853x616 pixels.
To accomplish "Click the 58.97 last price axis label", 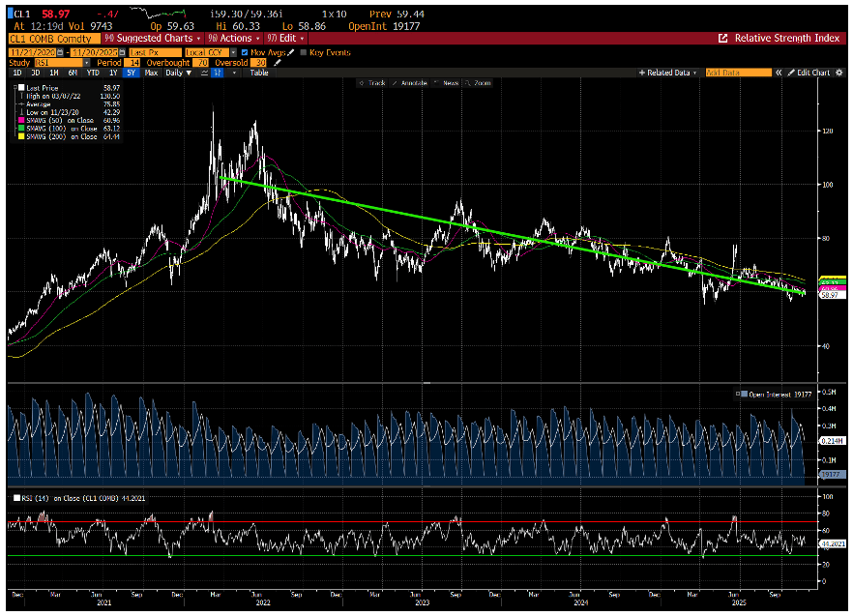I will point(832,295).
